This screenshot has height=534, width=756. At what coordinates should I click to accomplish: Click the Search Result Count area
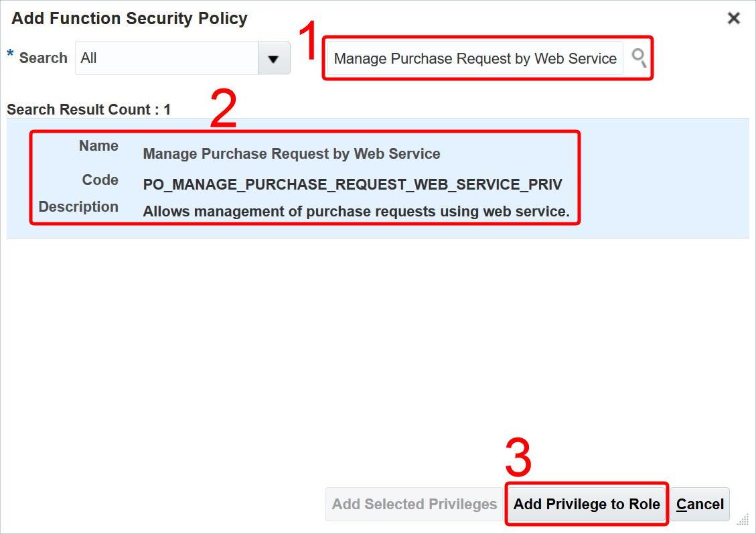(89, 109)
